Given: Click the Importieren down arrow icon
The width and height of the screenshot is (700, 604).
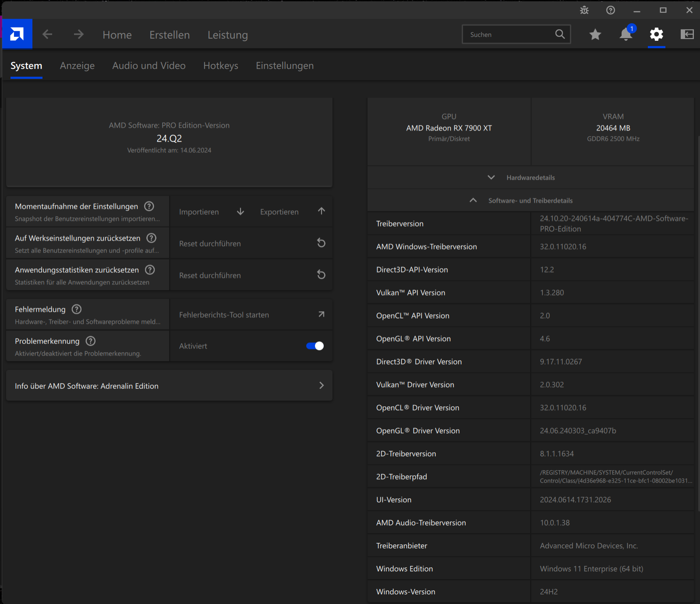Looking at the screenshot, I should (240, 212).
